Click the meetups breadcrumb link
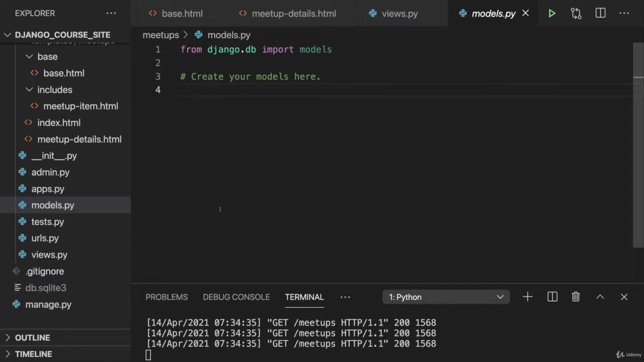Screen dimensions: 644x362 (x=160, y=35)
